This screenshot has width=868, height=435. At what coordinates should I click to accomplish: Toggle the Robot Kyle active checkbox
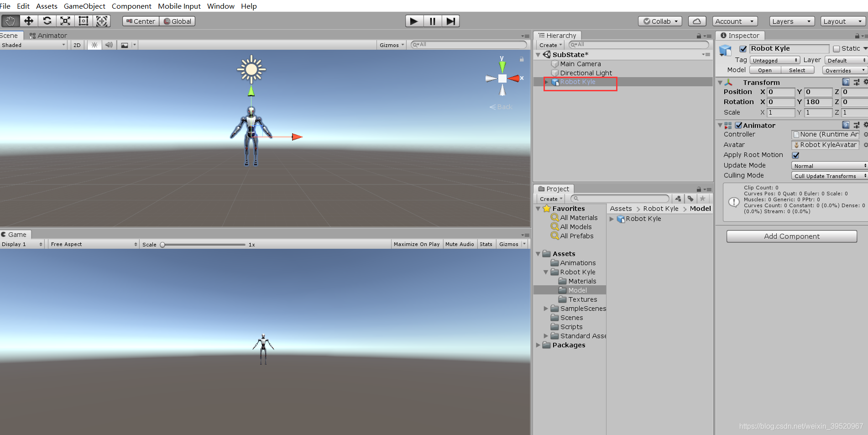pos(743,49)
